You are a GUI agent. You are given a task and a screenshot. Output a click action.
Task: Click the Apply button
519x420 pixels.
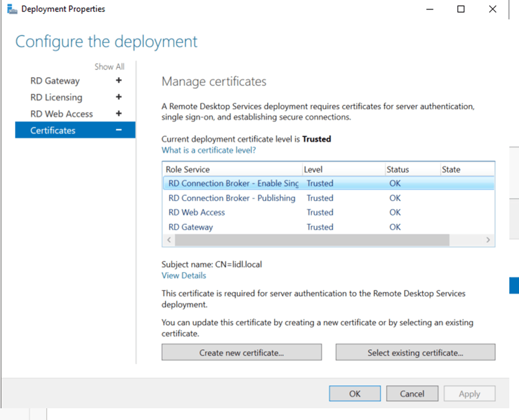click(x=469, y=393)
